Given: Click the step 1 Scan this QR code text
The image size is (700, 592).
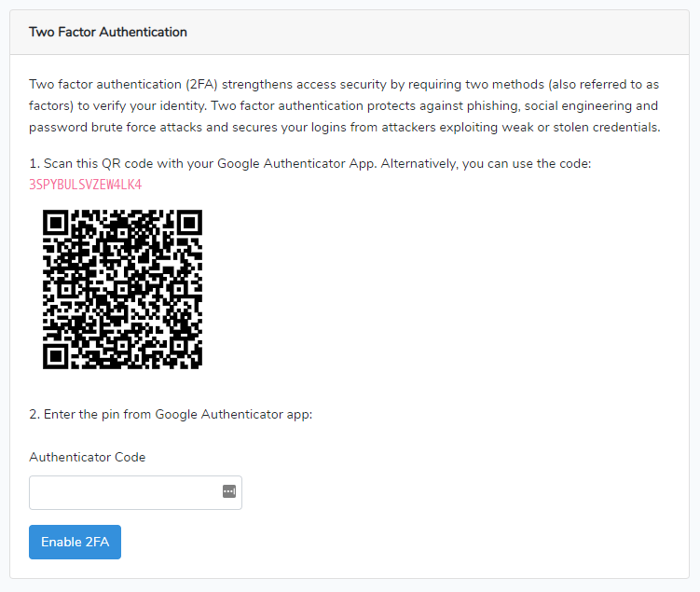Looking at the screenshot, I should tap(309, 163).
